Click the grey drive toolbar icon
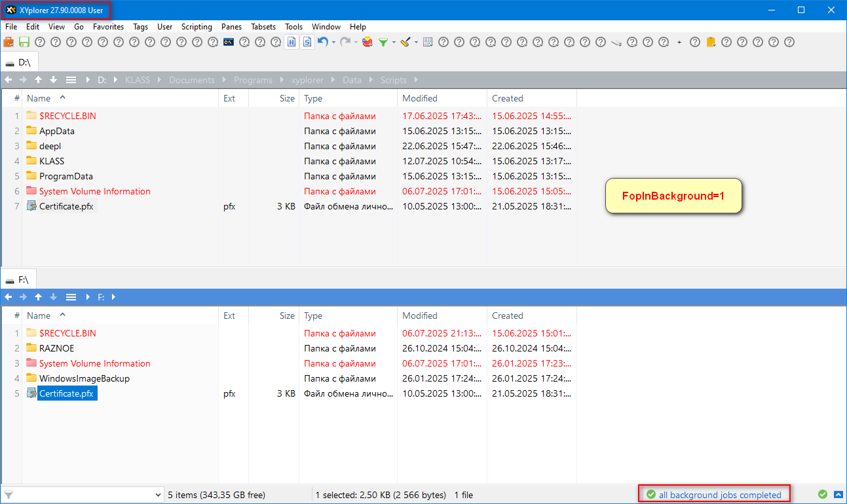 616,42
